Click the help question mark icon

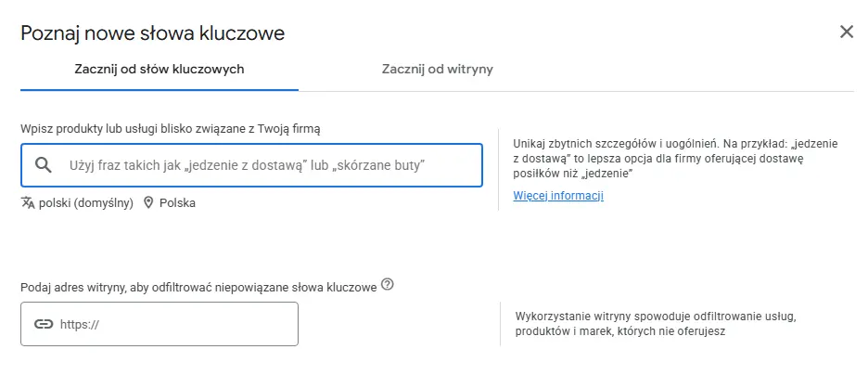tap(387, 285)
